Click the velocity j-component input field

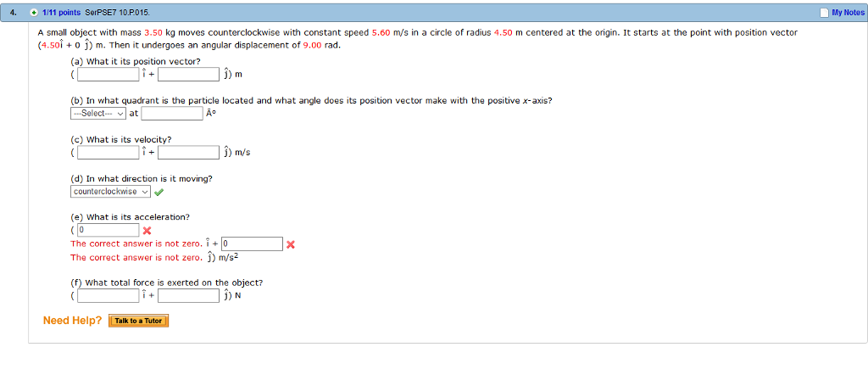(x=189, y=153)
